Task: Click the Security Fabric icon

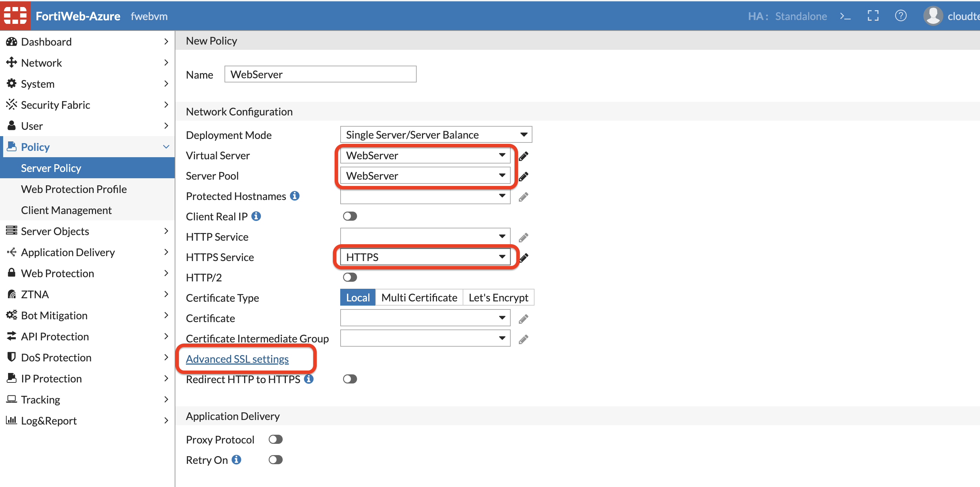Action: [x=12, y=105]
